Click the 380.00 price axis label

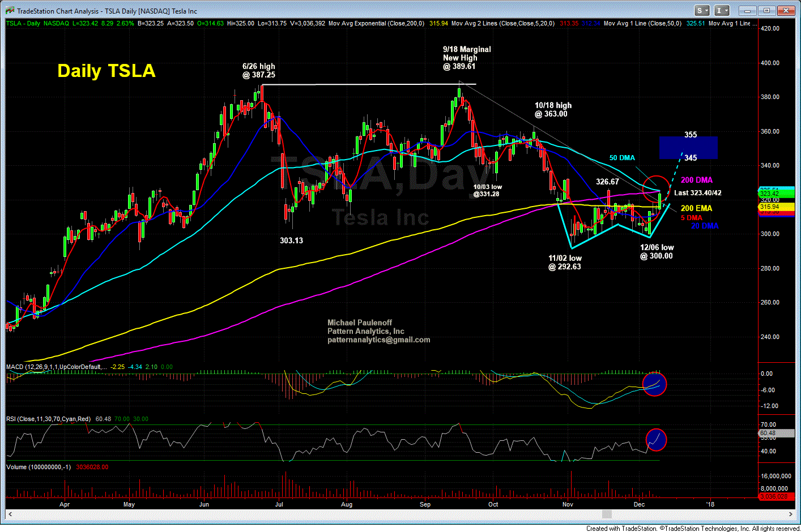pyautogui.click(x=770, y=97)
